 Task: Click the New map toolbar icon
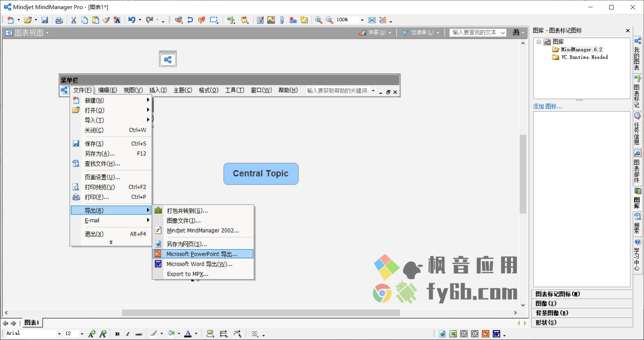click(x=11, y=20)
